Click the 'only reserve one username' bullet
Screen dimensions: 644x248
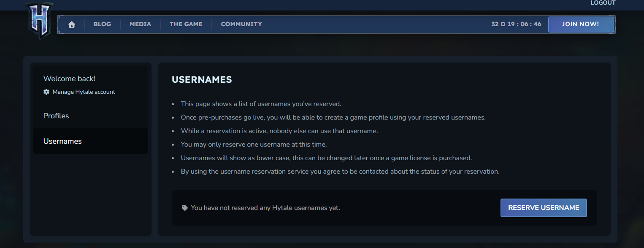[254, 144]
